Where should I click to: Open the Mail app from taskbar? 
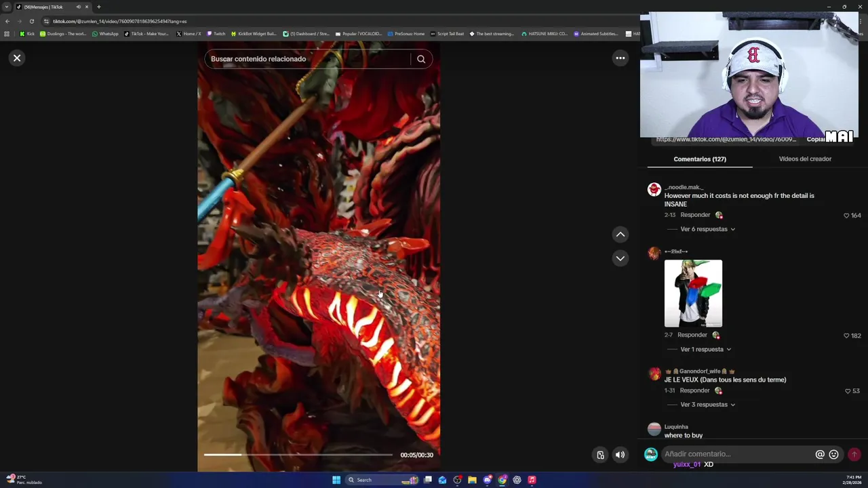pyautogui.click(x=442, y=480)
